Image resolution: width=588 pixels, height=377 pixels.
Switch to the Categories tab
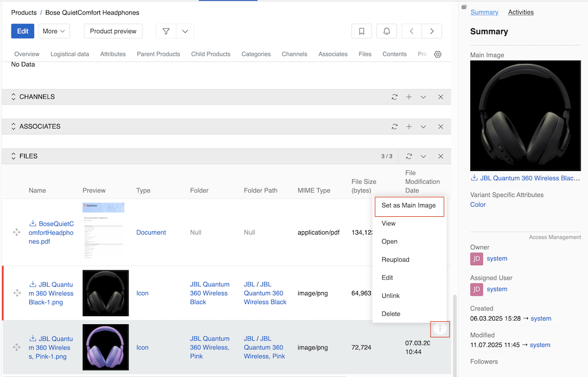[256, 54]
